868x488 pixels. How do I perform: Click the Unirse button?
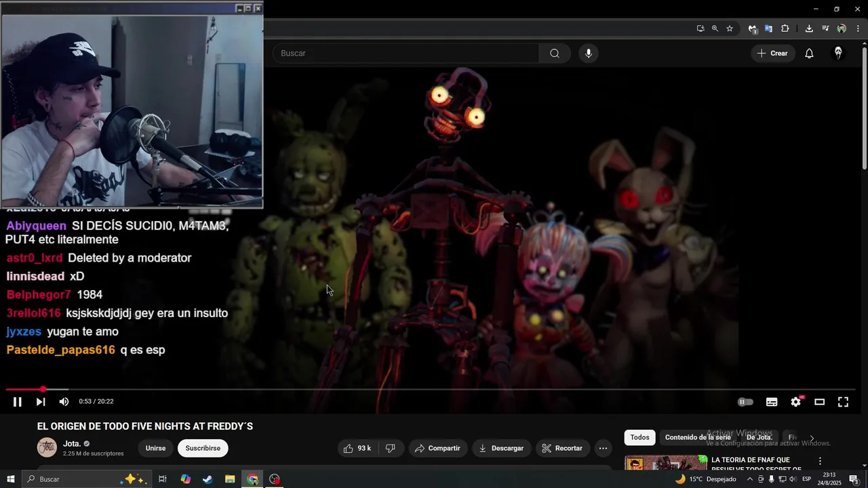tap(155, 448)
